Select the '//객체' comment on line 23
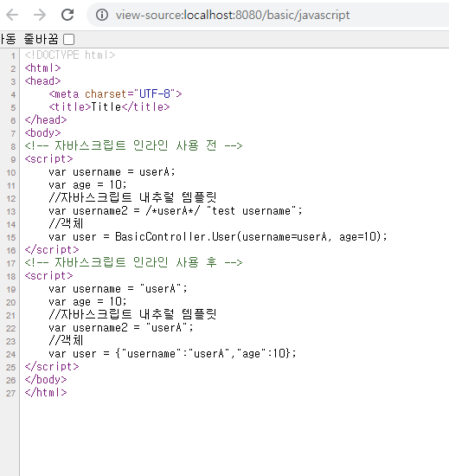 [66, 341]
